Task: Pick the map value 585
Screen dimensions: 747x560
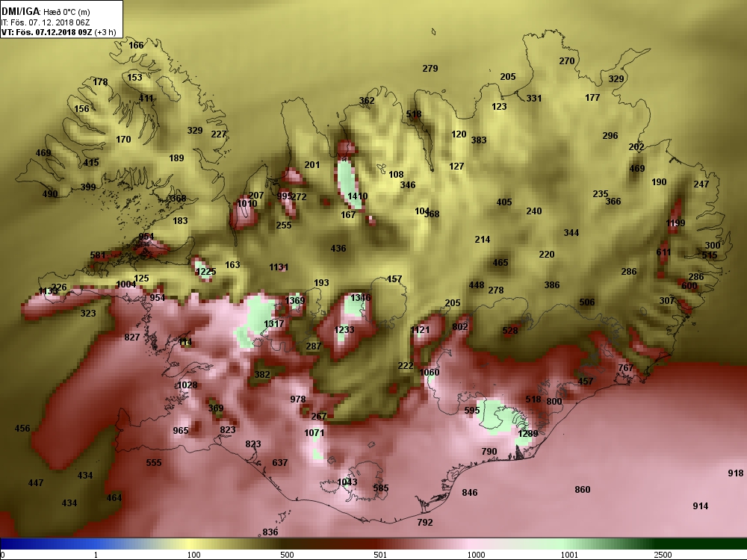Action: [381, 488]
